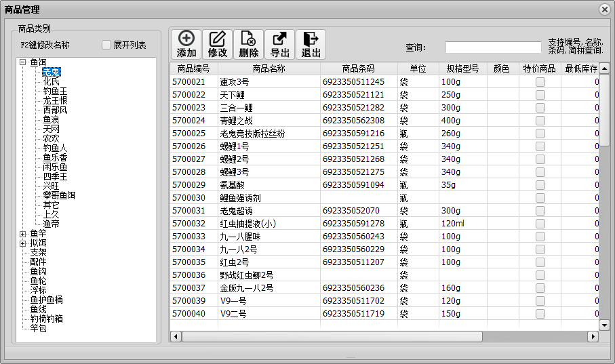The height and width of the screenshot is (364, 615).
Task: Select 渔帝 category
Action: pyautogui.click(x=51, y=224)
